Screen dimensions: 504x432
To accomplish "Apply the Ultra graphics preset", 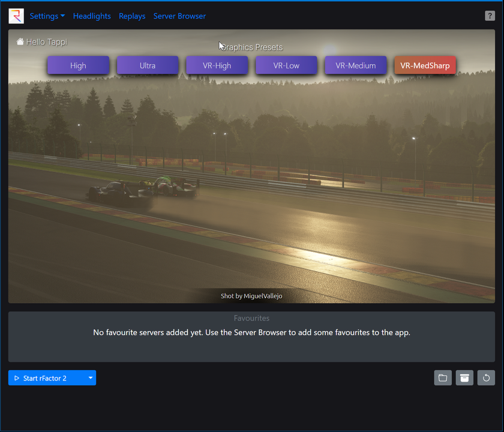I will point(148,65).
